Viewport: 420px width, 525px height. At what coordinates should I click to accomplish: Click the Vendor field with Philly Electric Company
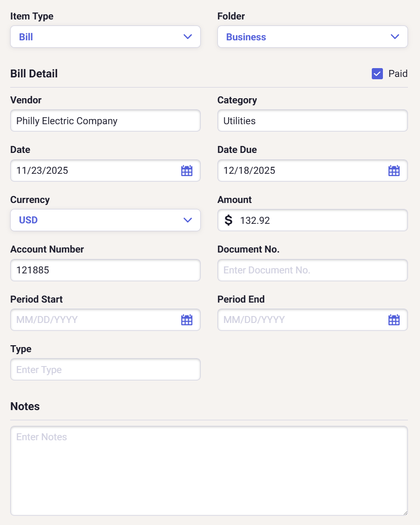point(105,121)
